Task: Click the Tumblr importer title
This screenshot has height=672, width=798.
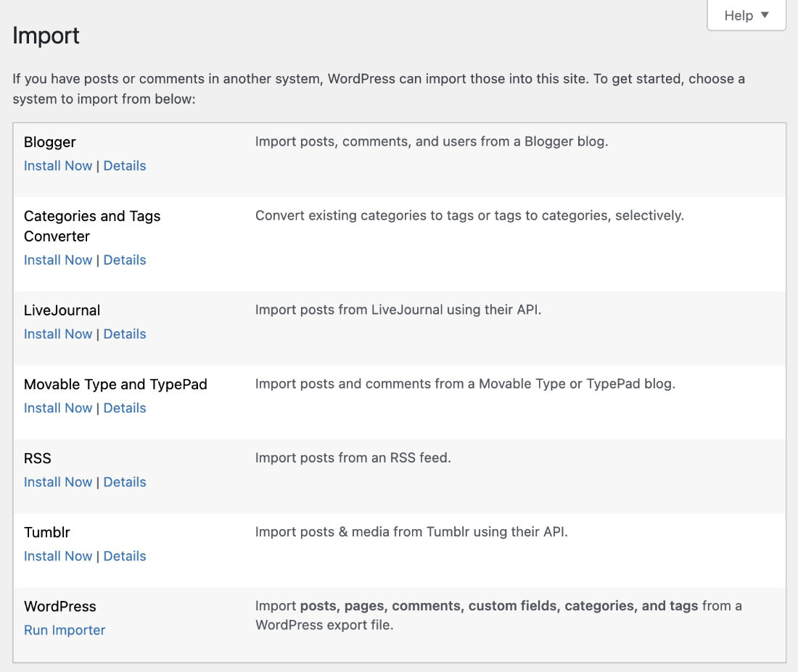Action: click(47, 532)
